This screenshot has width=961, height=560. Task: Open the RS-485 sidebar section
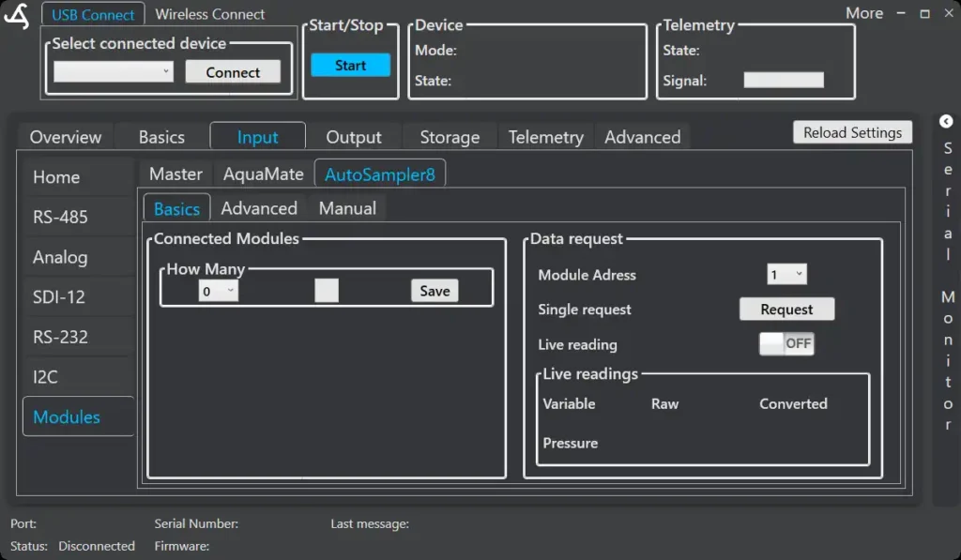pos(61,217)
